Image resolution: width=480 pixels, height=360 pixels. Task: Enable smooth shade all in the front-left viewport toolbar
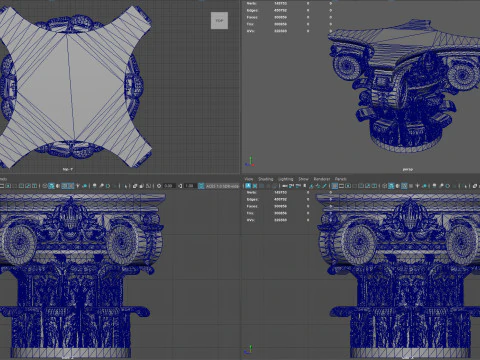(x=51, y=186)
